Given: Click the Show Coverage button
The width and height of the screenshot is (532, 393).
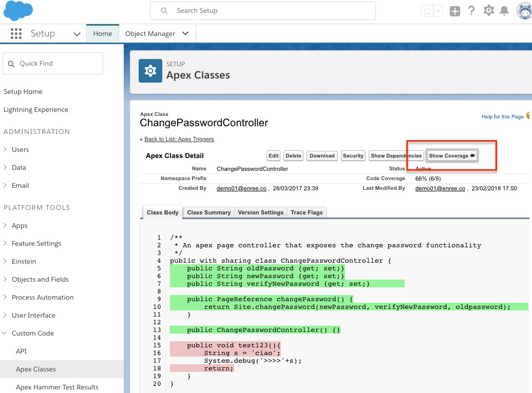Looking at the screenshot, I should click(x=452, y=155).
